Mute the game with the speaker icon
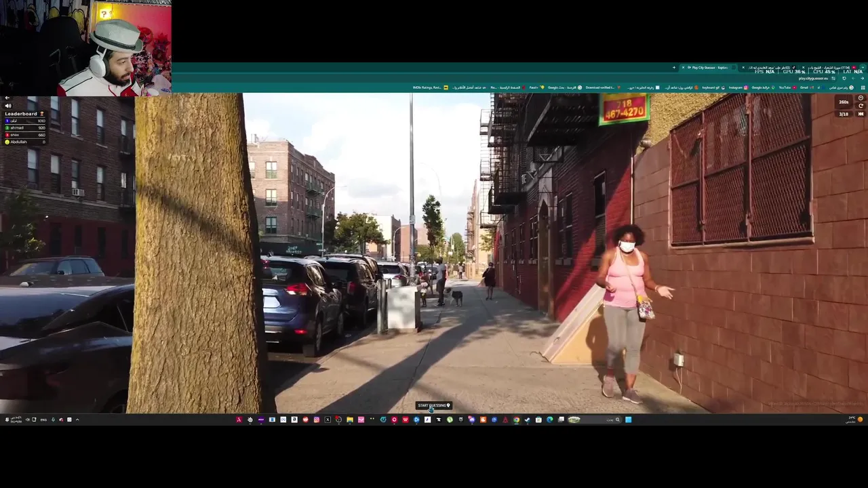Image resolution: width=868 pixels, height=488 pixels. [8, 106]
